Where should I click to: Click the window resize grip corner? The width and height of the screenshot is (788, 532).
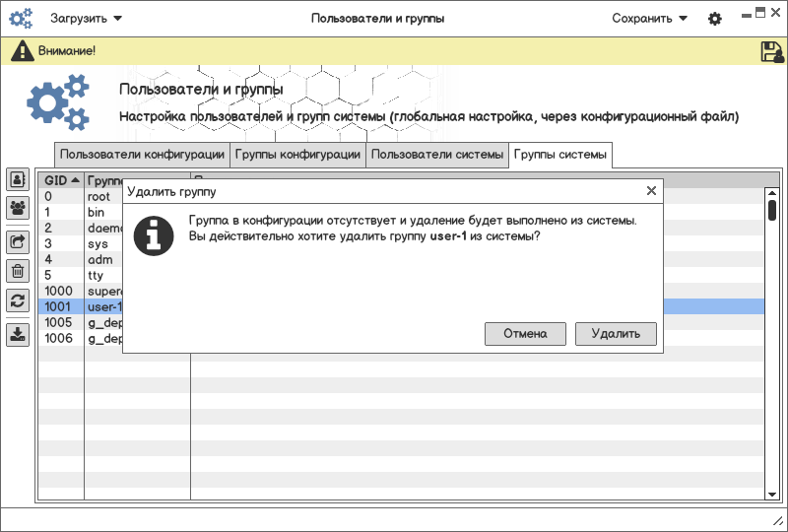click(x=778, y=522)
